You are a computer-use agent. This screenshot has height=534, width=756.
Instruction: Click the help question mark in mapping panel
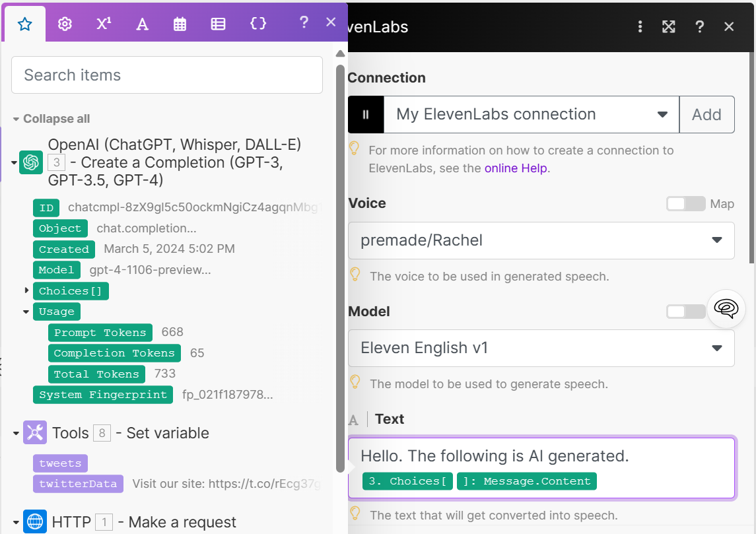[304, 22]
